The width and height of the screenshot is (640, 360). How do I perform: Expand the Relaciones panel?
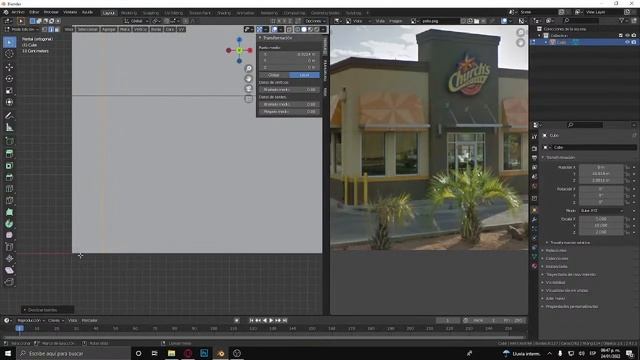click(556, 251)
